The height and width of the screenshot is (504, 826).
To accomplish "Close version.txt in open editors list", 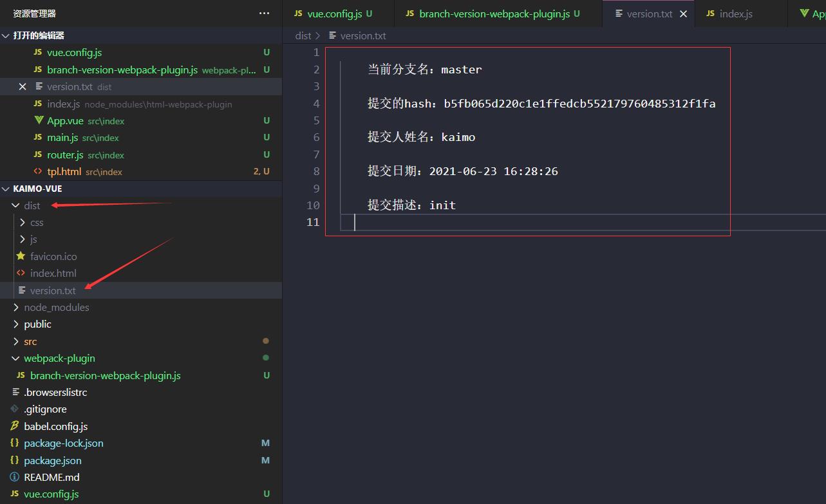I will [23, 86].
